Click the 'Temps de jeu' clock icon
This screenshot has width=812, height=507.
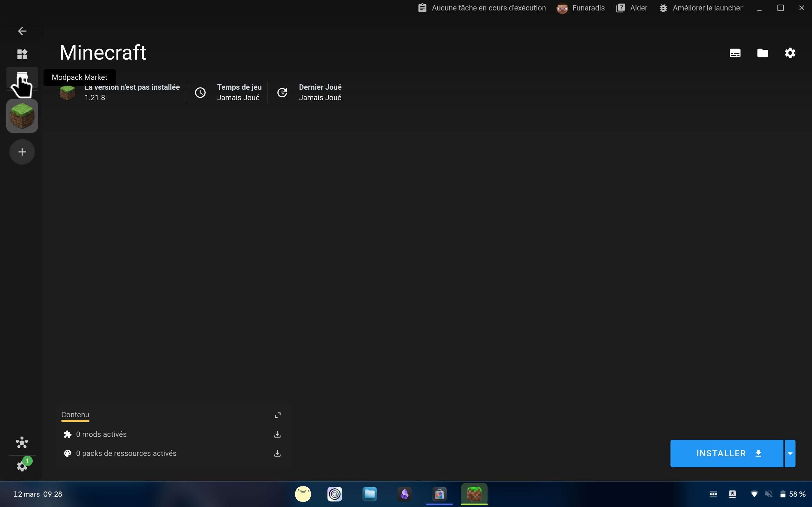200,93
